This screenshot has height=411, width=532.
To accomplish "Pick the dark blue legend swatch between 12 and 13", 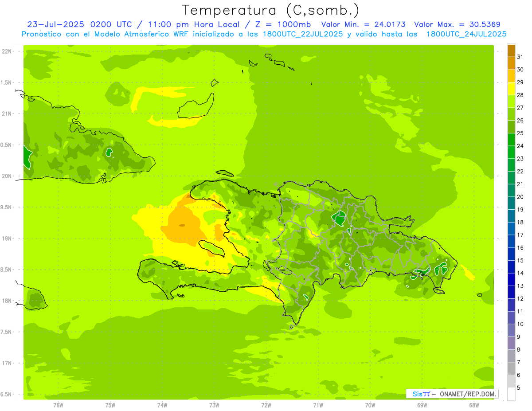I will [511, 293].
